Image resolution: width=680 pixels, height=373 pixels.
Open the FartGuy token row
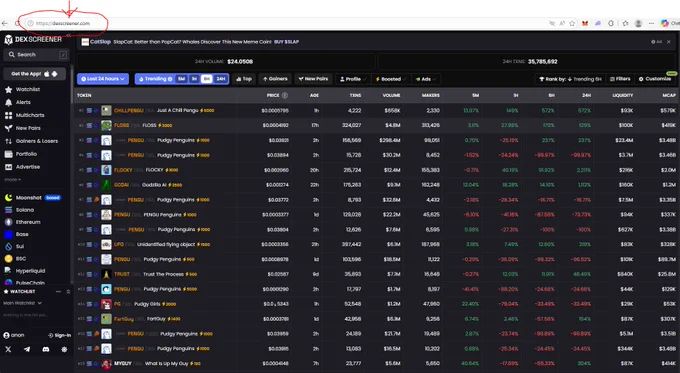point(376,319)
